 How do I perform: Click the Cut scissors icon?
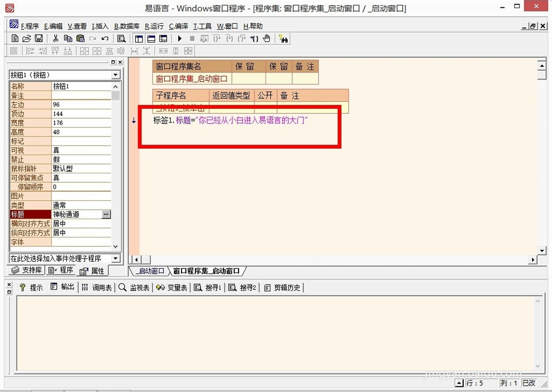pyautogui.click(x=56, y=39)
